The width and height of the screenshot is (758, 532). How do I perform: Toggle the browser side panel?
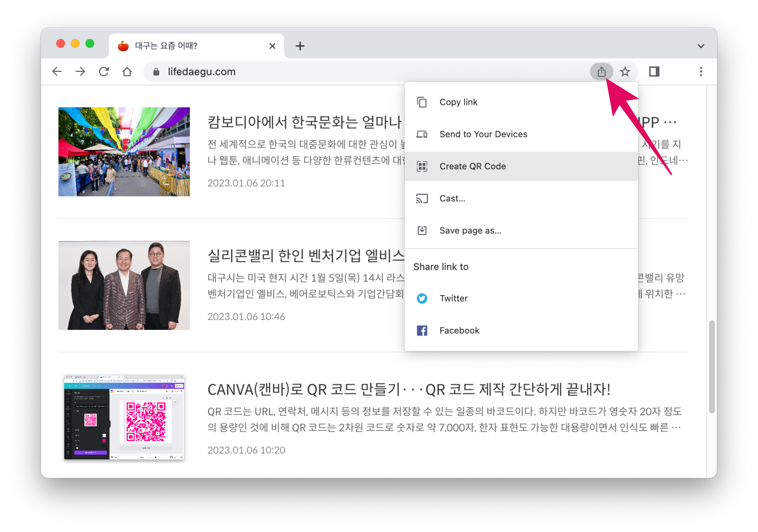pyautogui.click(x=654, y=71)
